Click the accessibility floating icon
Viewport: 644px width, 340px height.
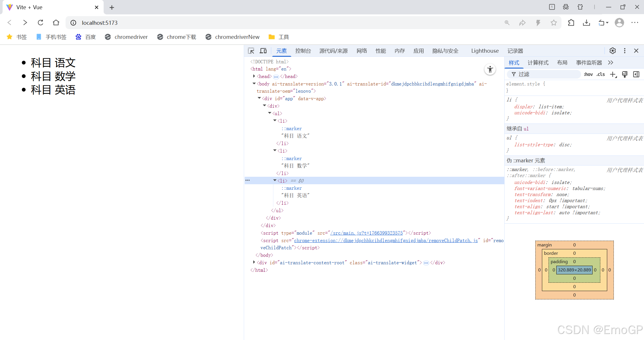(x=490, y=69)
